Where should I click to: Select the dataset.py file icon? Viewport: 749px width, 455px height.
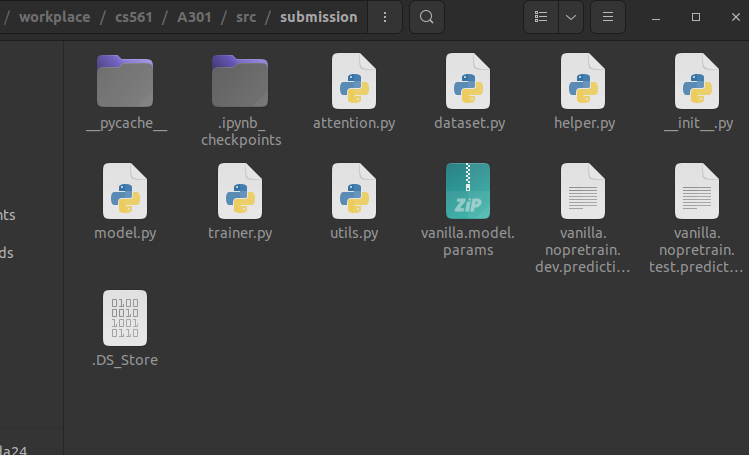(468, 81)
